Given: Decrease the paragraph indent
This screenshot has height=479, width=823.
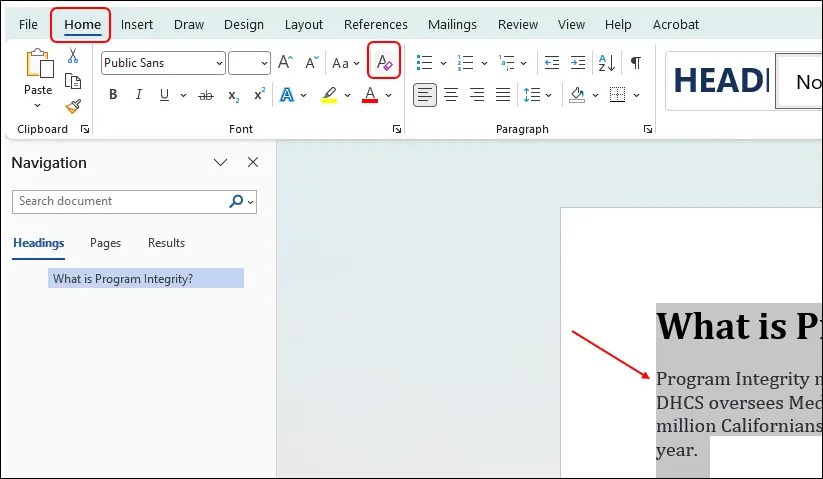Looking at the screenshot, I should (x=552, y=63).
